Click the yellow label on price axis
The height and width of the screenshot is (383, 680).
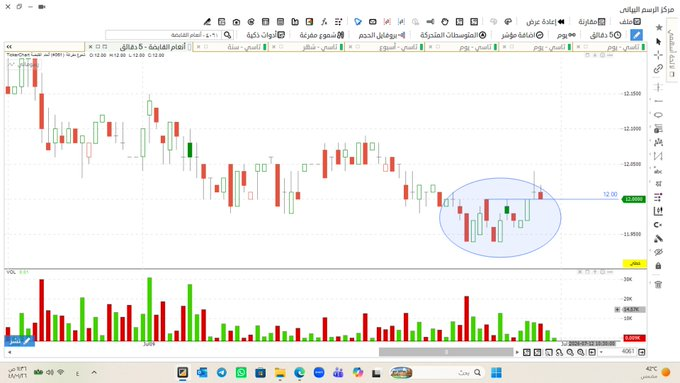634,263
